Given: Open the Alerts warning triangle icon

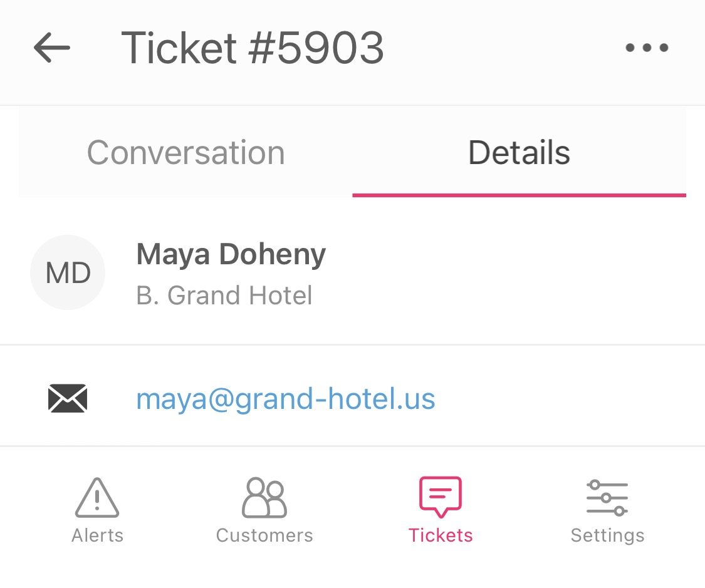Looking at the screenshot, I should (97, 498).
